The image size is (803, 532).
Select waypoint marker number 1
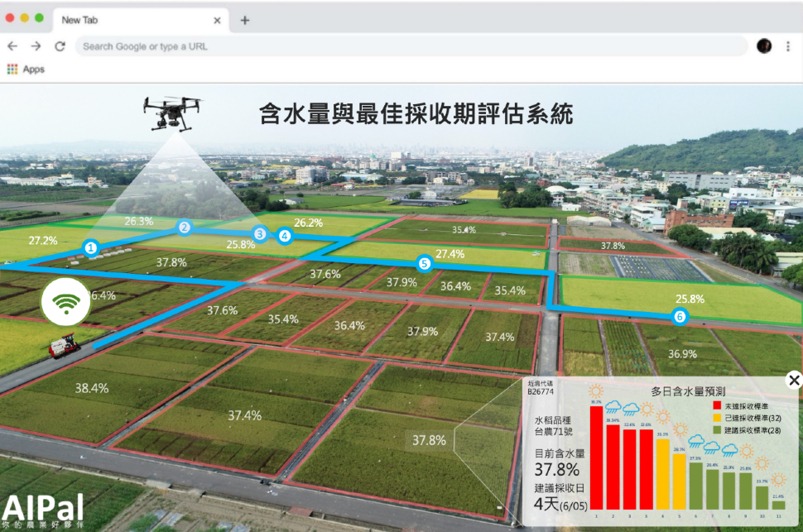[91, 247]
